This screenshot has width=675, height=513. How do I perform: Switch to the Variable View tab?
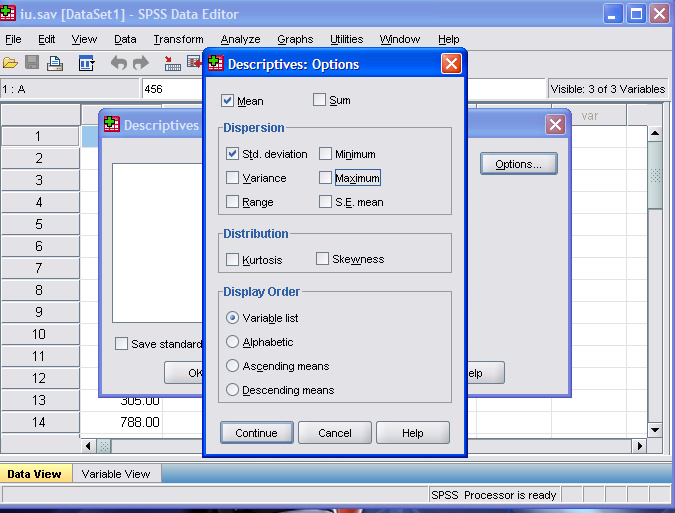[x=116, y=474]
